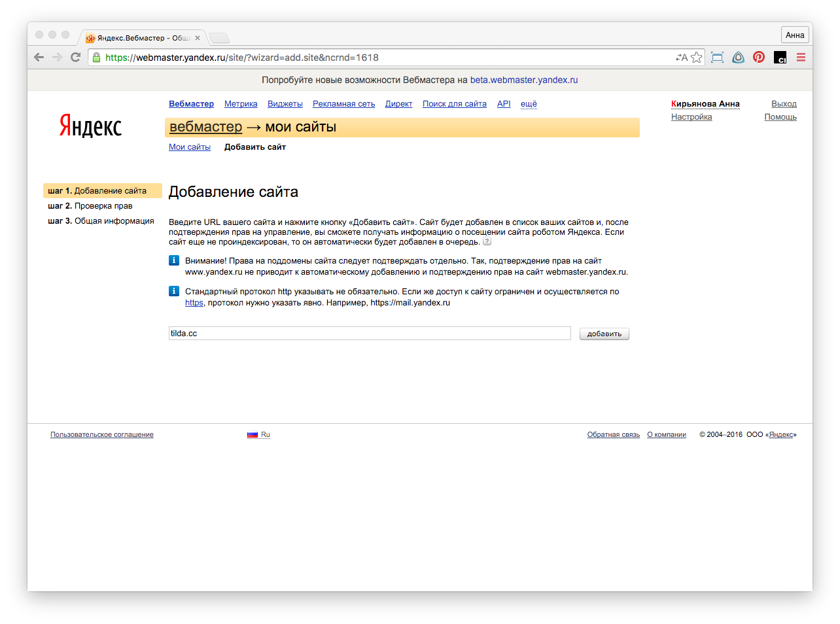Click the Pinterest extension icon

click(x=759, y=58)
